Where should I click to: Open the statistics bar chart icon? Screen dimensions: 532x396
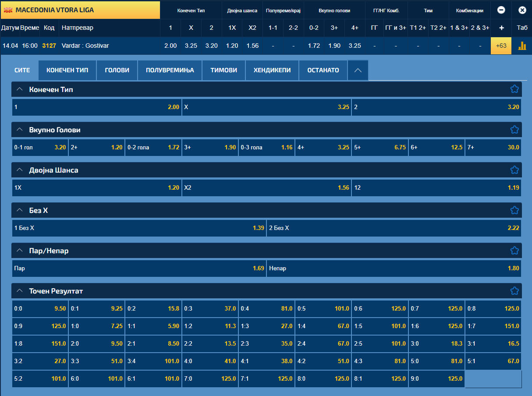point(522,46)
